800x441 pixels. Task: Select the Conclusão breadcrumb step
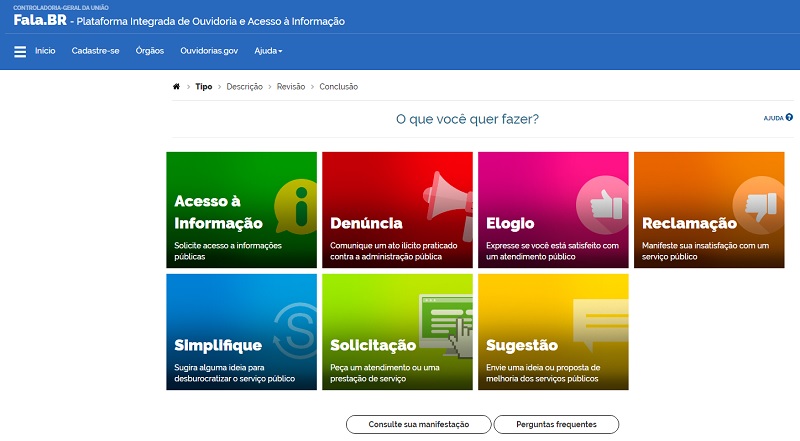click(x=339, y=86)
